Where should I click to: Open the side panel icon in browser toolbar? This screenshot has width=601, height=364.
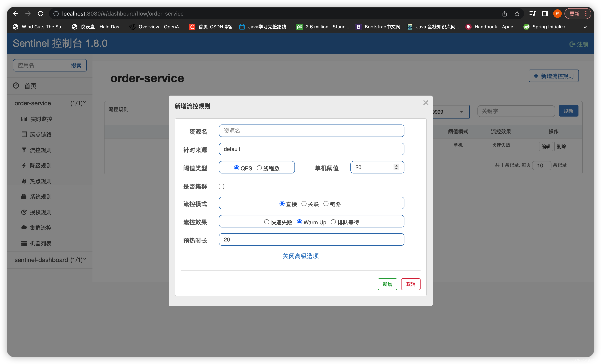pos(545,14)
